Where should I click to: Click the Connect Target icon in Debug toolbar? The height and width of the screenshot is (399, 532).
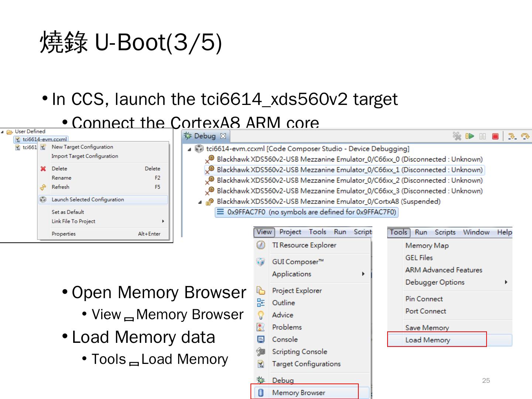click(x=457, y=136)
